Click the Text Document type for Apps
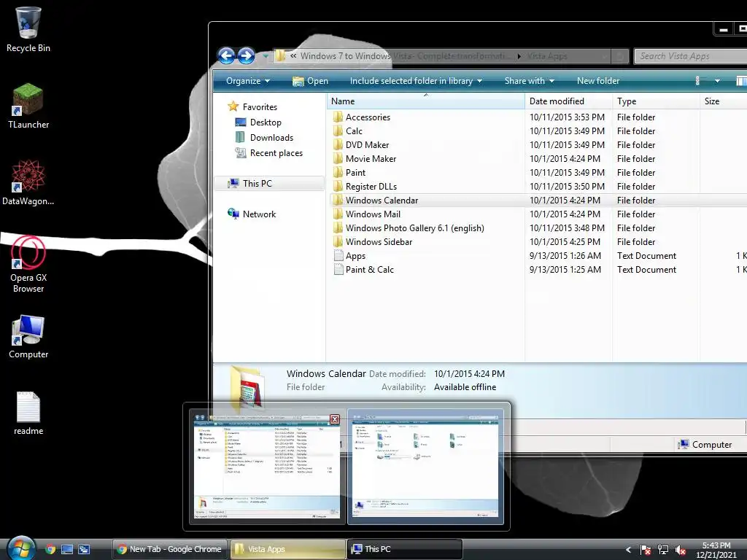 (x=646, y=256)
